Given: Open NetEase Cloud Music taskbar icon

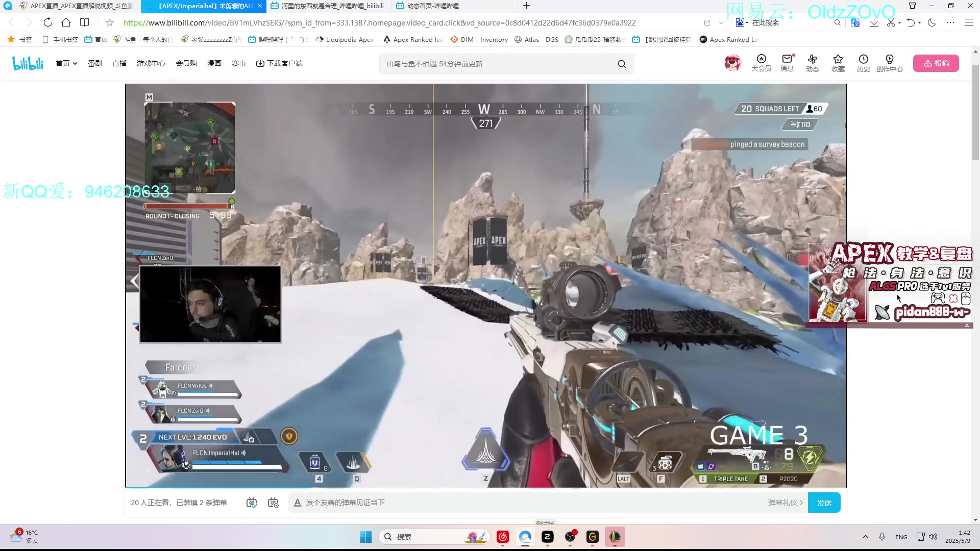Looking at the screenshot, I should pyautogui.click(x=503, y=537).
